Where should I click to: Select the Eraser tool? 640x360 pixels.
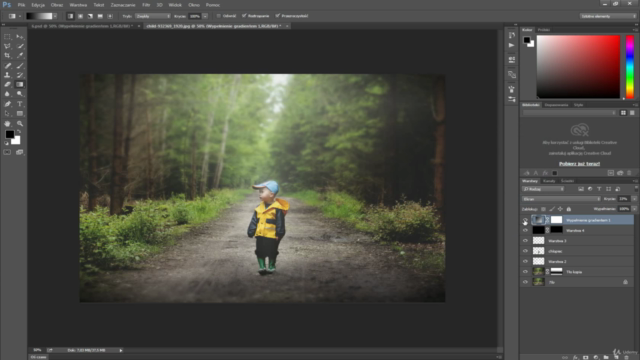coord(7,84)
